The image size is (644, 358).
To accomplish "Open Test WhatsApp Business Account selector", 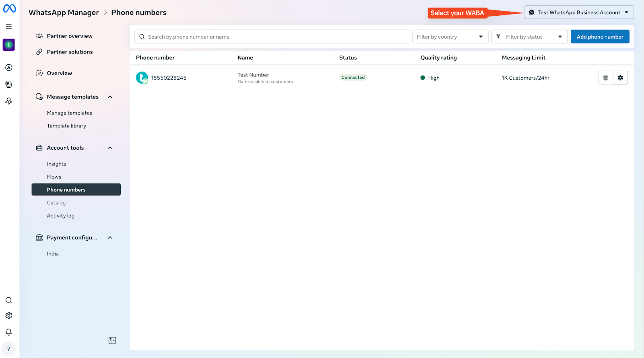I will pyautogui.click(x=579, y=12).
